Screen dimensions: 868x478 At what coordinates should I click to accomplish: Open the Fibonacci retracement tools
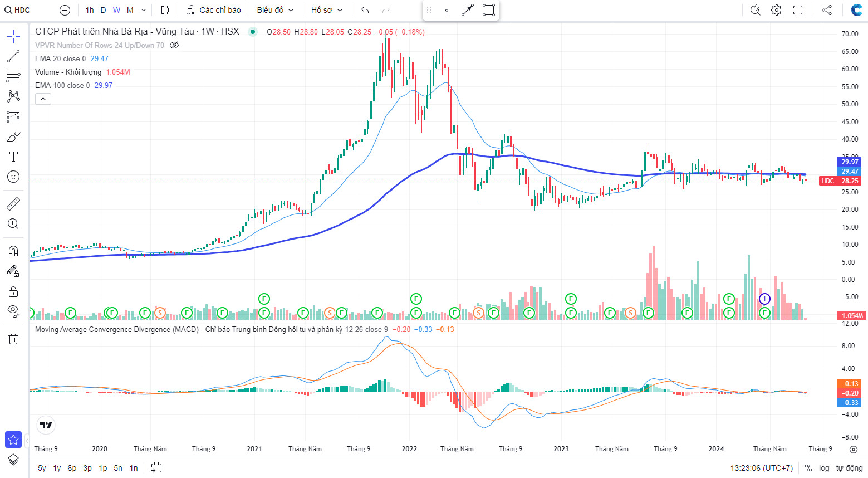pos(13,76)
